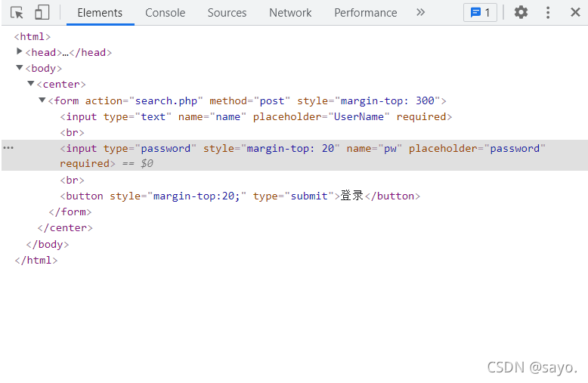
Task: Activate the inspect element picker icon
Action: click(17, 13)
